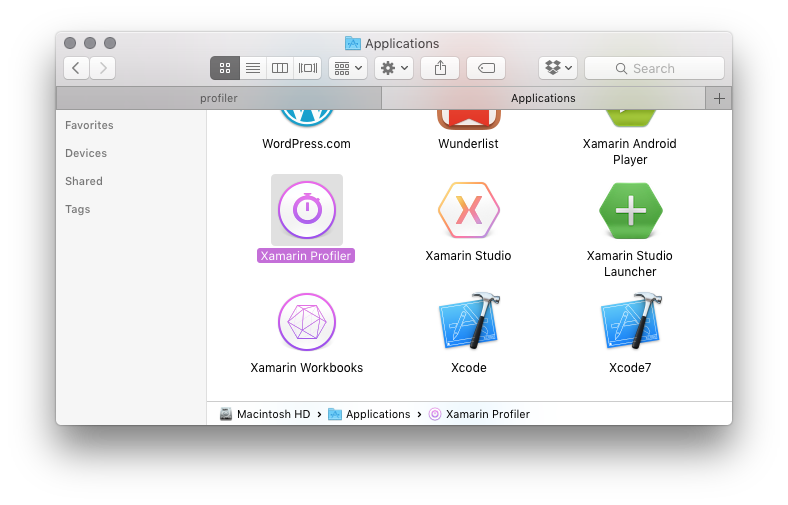The width and height of the screenshot is (788, 505).
Task: Click the WordPress.com name label
Action: (307, 144)
